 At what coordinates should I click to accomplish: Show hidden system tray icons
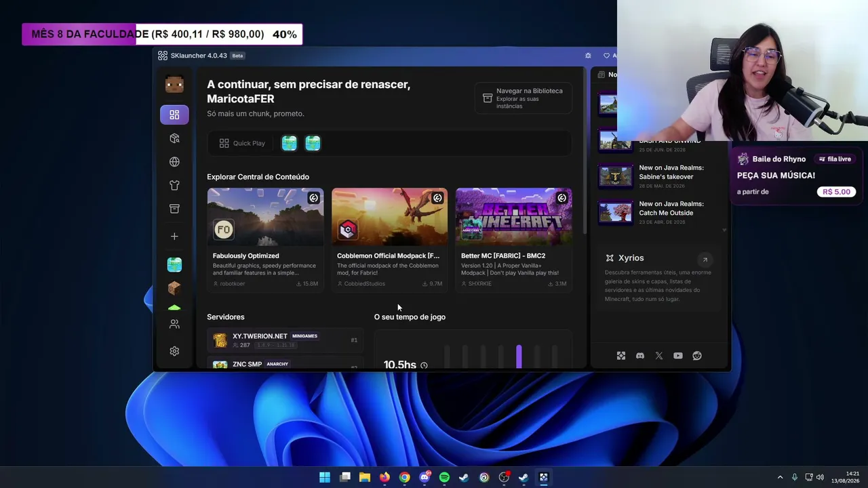(780, 477)
